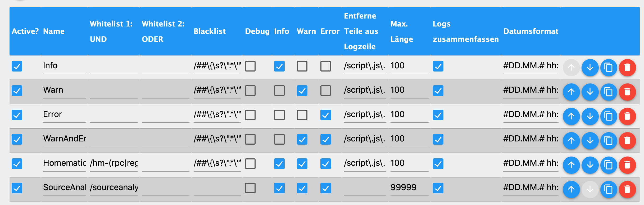The image size is (644, 205).
Task: Edit Whitelist 1 field of Homematic row
Action: coord(114,163)
